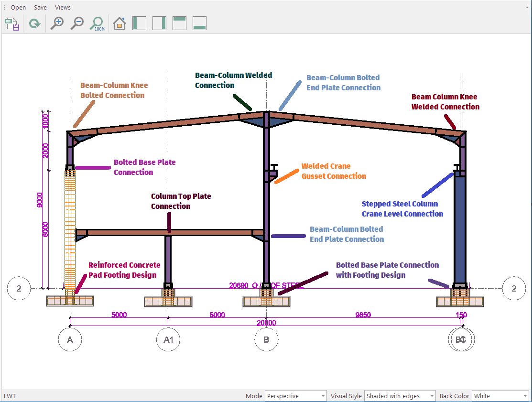Click the save as image icon
532x402 pixels.
click(12, 23)
